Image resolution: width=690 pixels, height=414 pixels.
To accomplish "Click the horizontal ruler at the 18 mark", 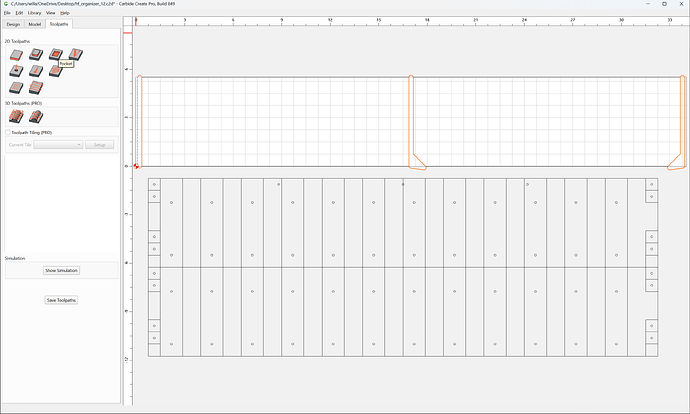I will pyautogui.click(x=427, y=21).
